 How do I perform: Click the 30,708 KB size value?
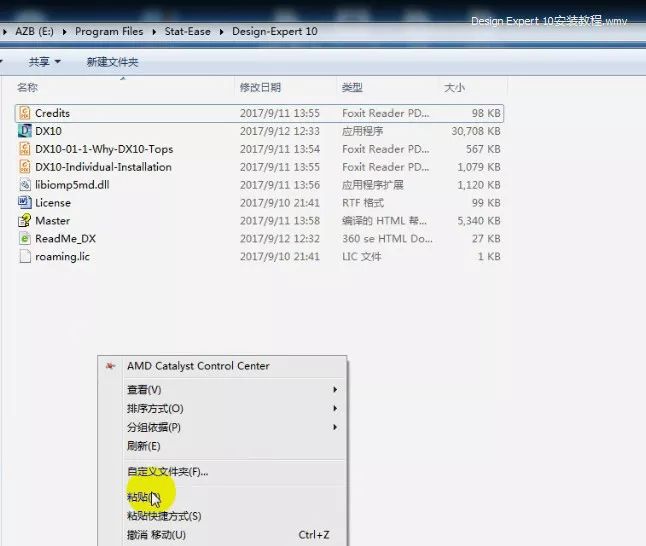(x=476, y=131)
